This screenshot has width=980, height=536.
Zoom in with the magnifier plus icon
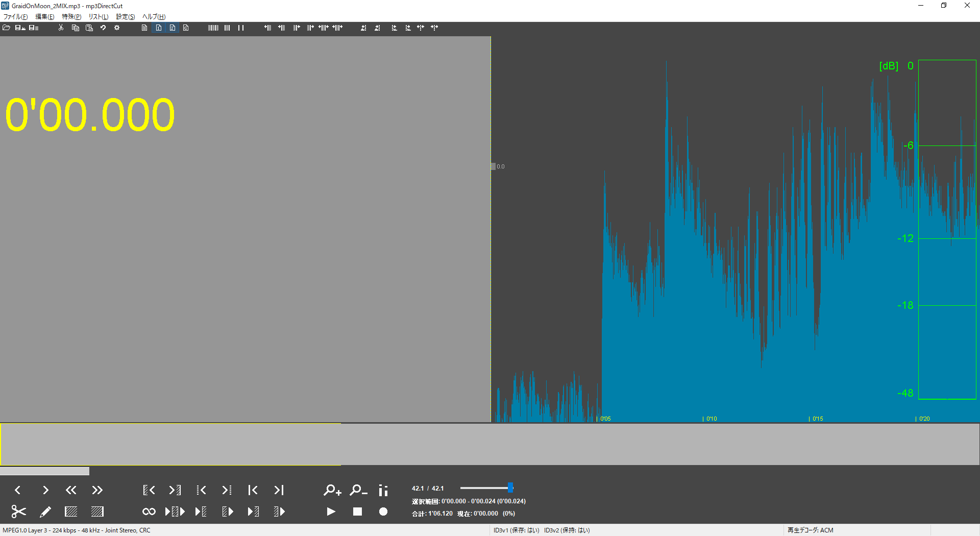(x=332, y=491)
